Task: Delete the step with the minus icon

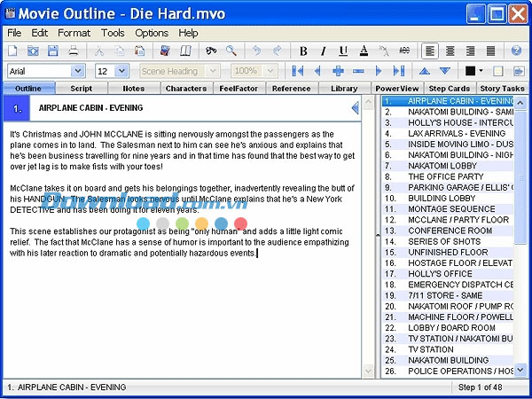Action: point(358,71)
